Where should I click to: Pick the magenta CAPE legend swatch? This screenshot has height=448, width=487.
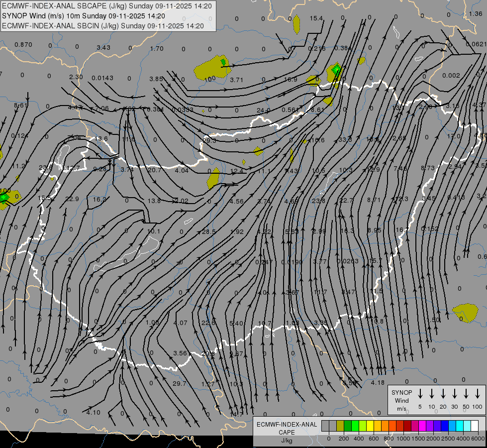[x=422, y=426]
